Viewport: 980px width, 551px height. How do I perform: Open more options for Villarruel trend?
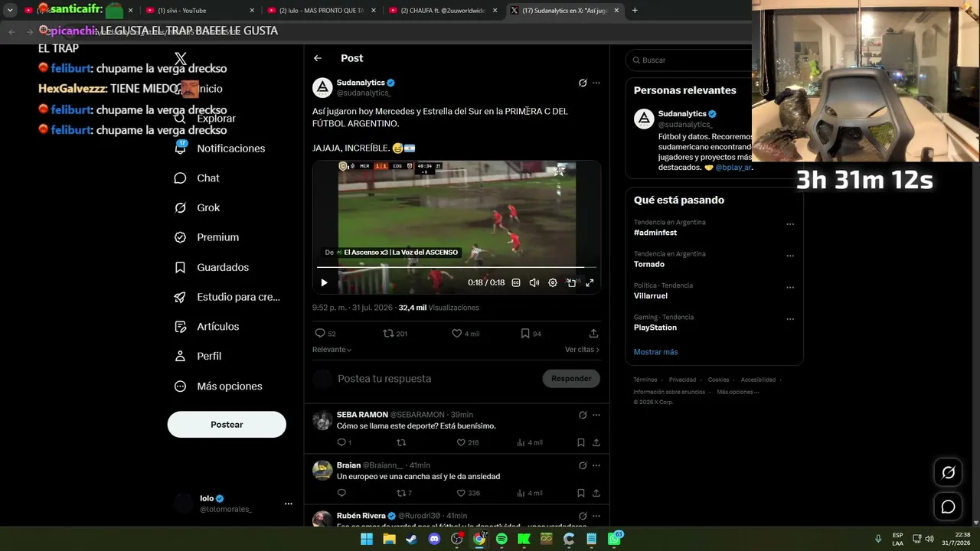[790, 288]
